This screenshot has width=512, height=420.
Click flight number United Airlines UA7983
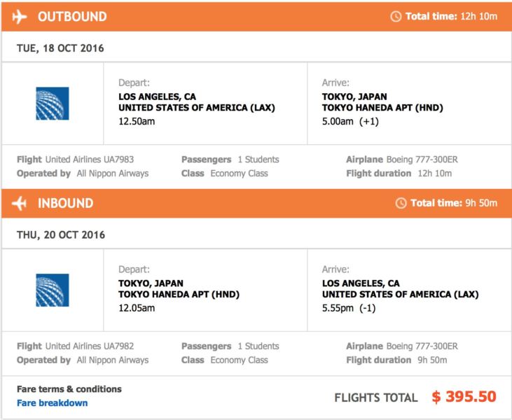(90, 160)
